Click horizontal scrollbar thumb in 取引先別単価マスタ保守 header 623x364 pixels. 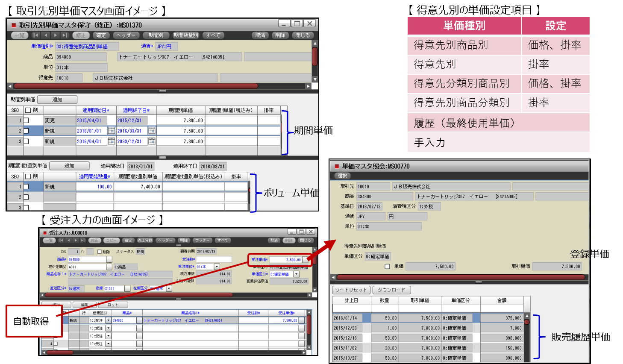click(x=136, y=86)
